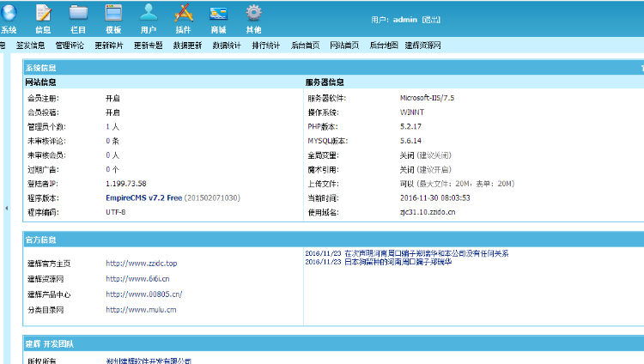Open the 模板 template icon
The height and width of the screenshot is (364, 644).
tap(113, 13)
